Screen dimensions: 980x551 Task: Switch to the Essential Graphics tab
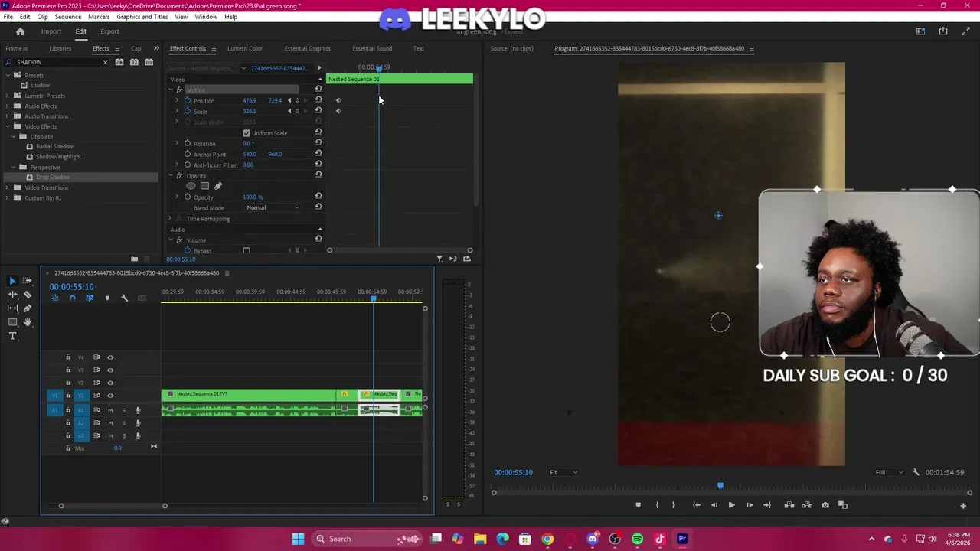tap(308, 48)
